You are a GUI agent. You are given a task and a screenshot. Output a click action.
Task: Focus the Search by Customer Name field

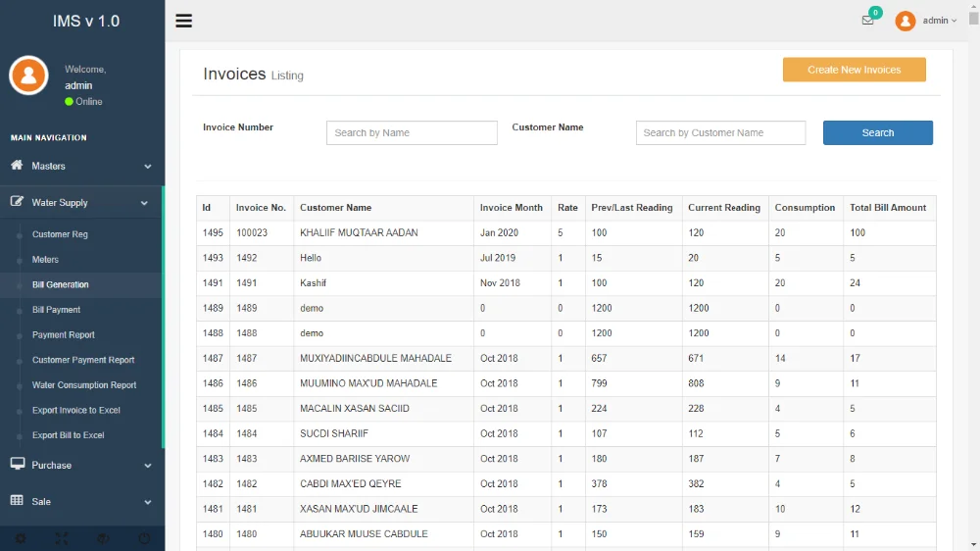720,132
